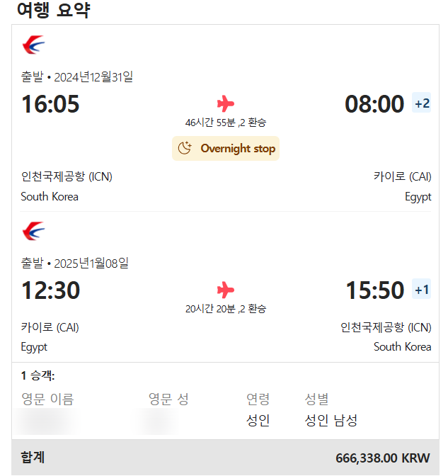Click the 15:50 return arrival time
448x476 pixels.
[x=374, y=290]
